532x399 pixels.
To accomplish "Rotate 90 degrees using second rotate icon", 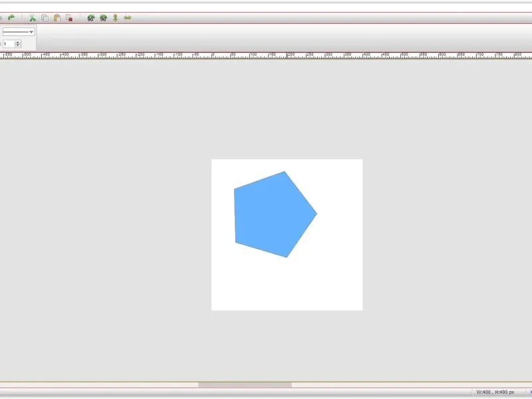I will click(x=103, y=18).
